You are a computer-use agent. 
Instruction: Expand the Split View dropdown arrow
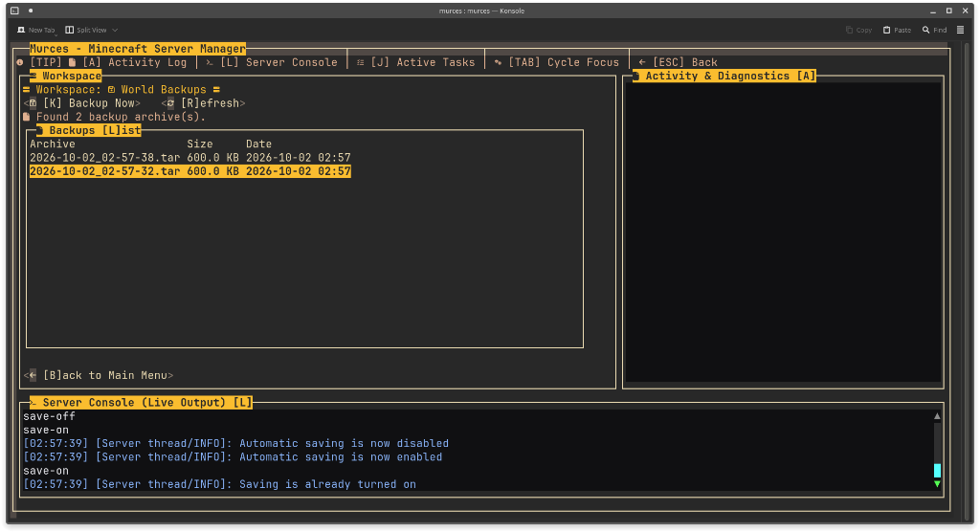click(x=115, y=30)
